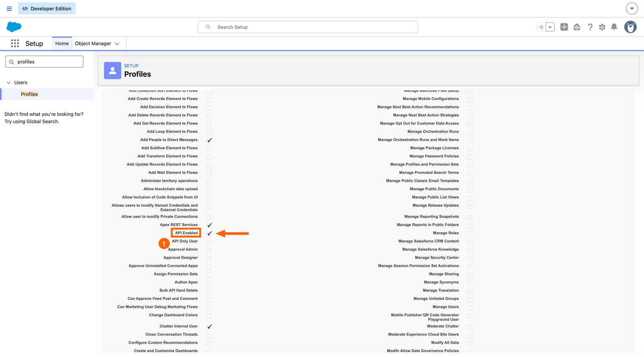The image size is (644, 357).
Task: Open the notifications bell
Action: pos(614,27)
